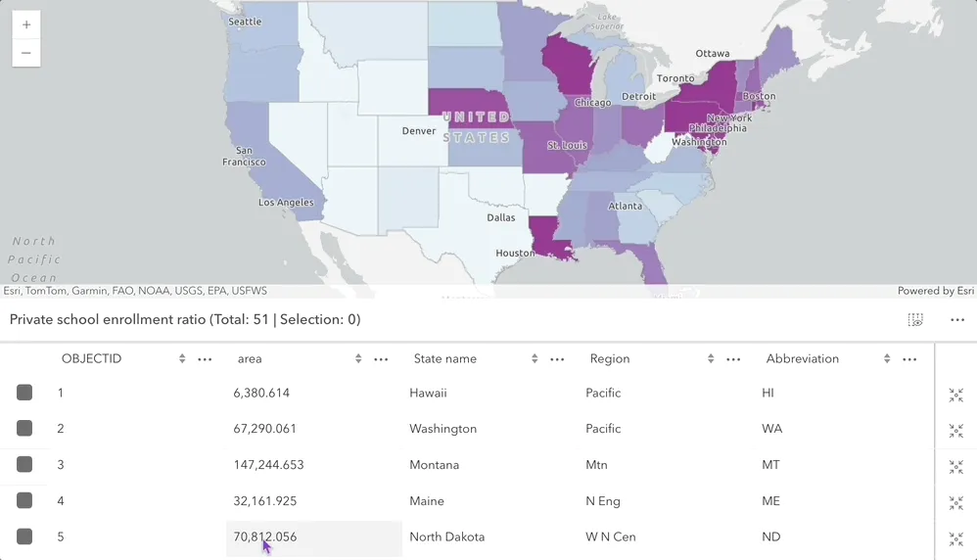Viewport: 977px width, 560px height.
Task: Zoom in on the map
Action: click(x=26, y=24)
